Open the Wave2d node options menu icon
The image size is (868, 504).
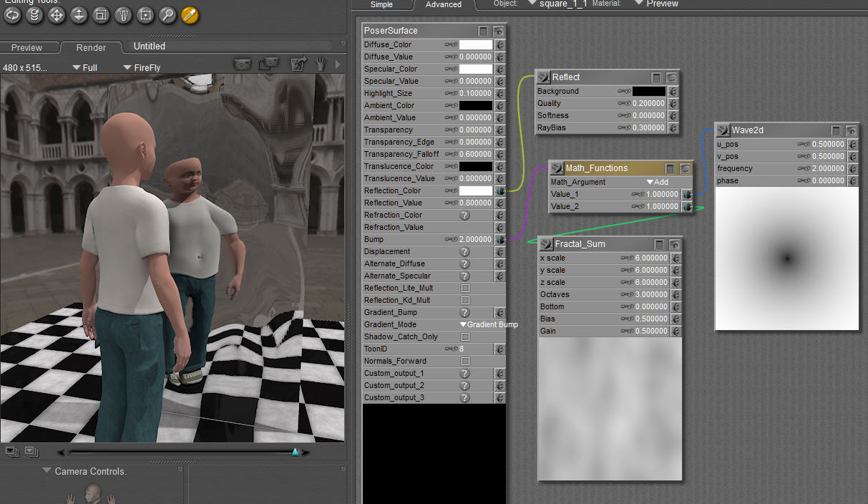(836, 130)
